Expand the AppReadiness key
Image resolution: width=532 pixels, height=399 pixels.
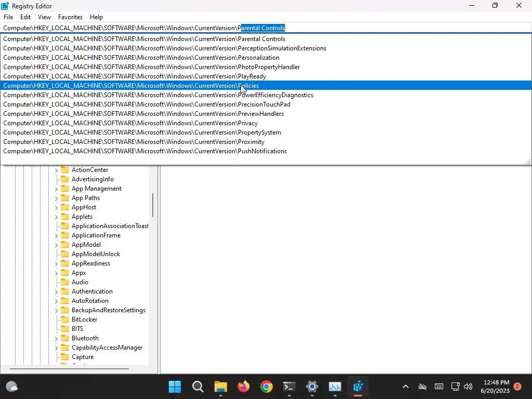pos(56,263)
